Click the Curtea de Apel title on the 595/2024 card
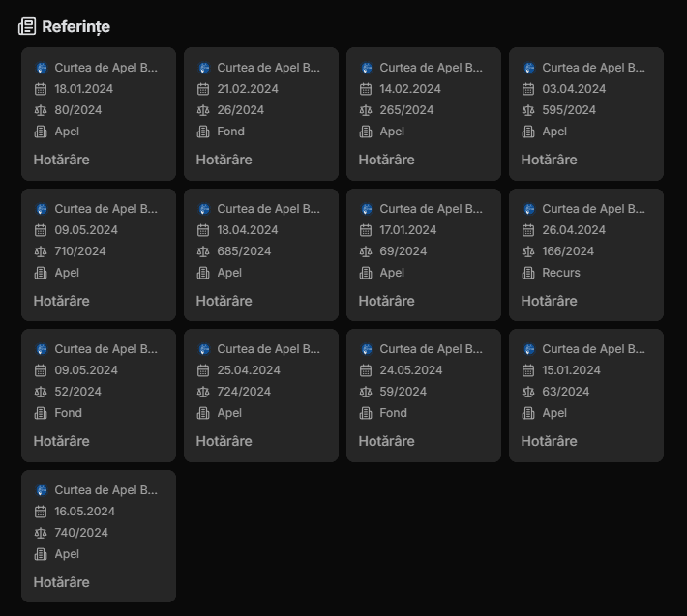 (x=593, y=68)
